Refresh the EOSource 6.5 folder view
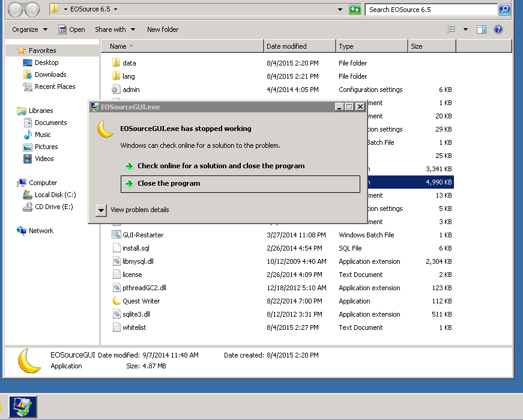Screen dimensions: 523x420 355,10
